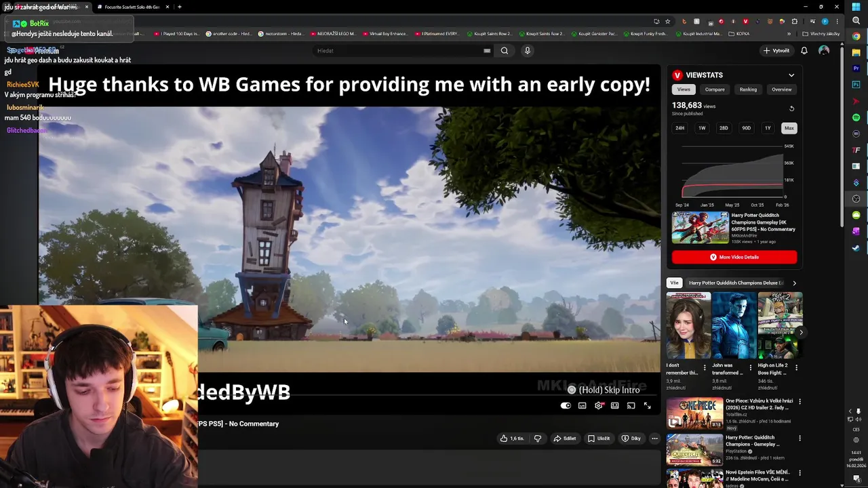Select the 1W time range
The height and width of the screenshot is (488, 868).
click(702, 128)
